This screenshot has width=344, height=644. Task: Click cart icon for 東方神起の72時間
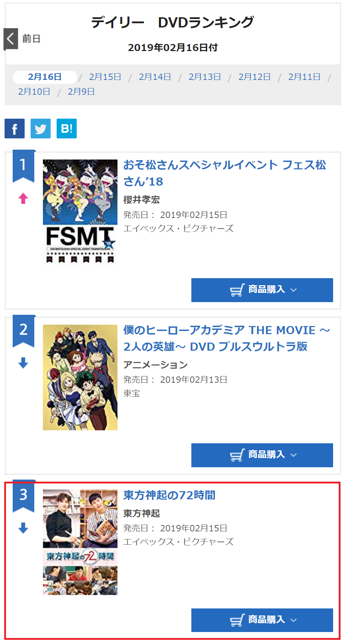click(x=237, y=620)
